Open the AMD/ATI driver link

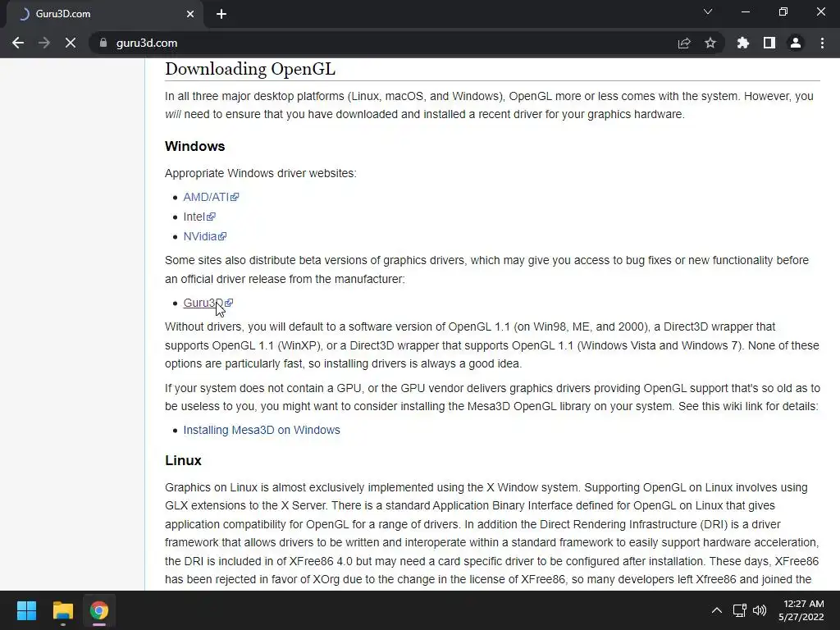pos(211,197)
